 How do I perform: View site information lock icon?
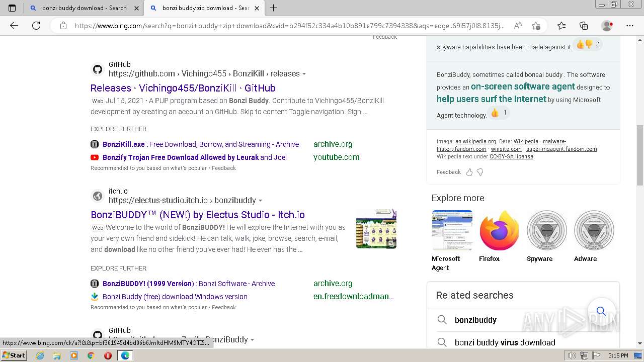click(63, 26)
